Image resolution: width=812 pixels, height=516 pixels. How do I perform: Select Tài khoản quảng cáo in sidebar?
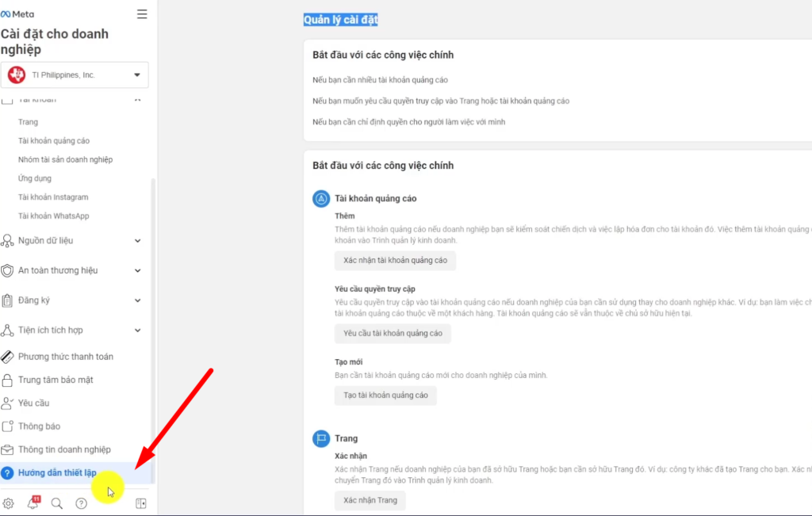[x=54, y=141]
